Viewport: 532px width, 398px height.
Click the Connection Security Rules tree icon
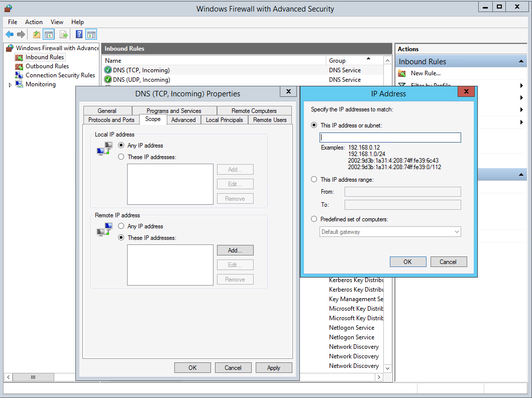[19, 75]
